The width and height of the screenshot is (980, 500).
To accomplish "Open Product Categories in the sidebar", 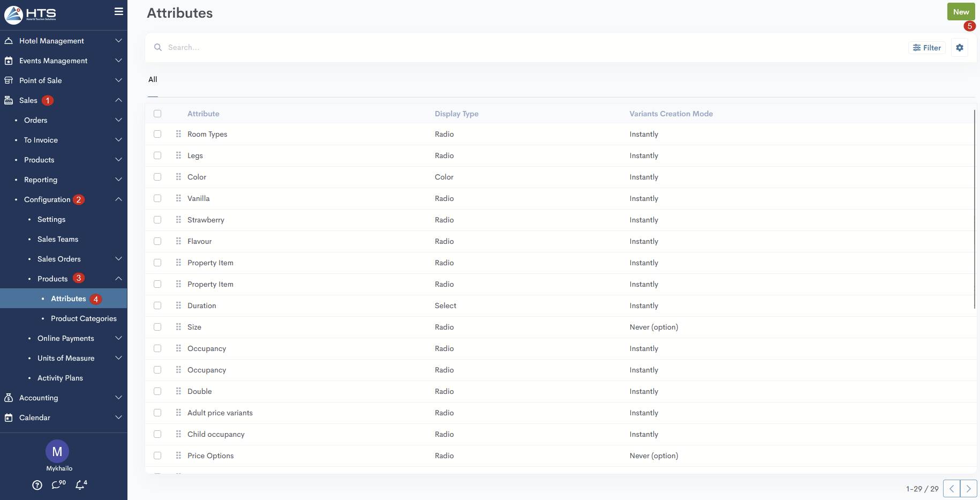I will 84,318.
